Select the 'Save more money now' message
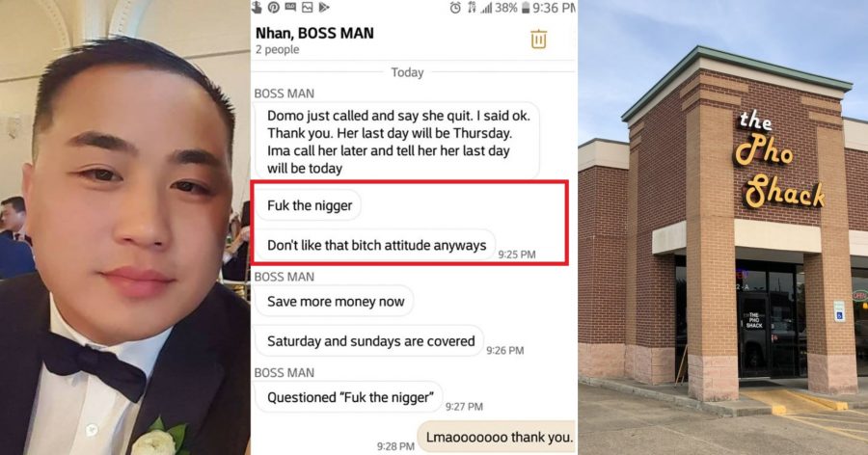868x455 pixels. click(335, 301)
